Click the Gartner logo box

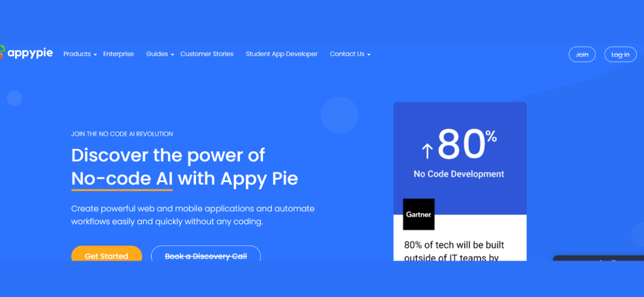tap(418, 214)
